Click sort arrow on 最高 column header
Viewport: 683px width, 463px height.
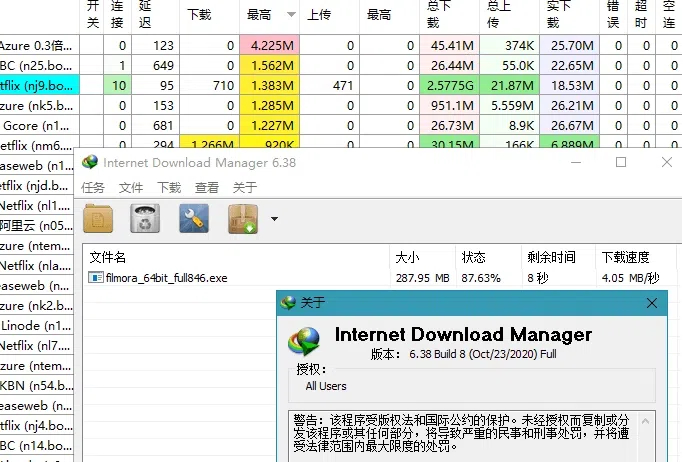coord(291,14)
